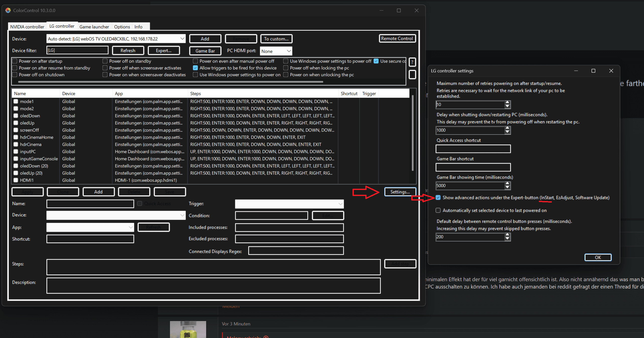The height and width of the screenshot is (338, 644).
Task: Open the Remote Control
Action: tap(397, 38)
